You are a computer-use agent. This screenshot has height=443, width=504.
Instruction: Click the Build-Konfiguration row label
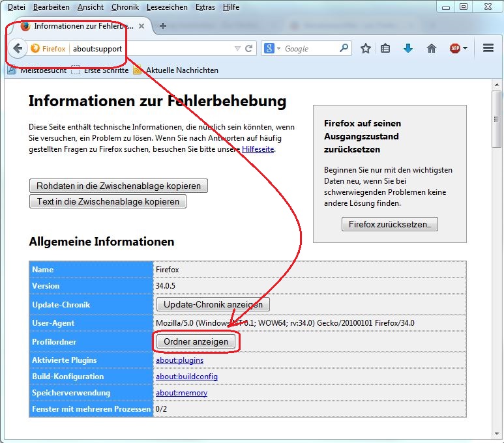pos(68,376)
